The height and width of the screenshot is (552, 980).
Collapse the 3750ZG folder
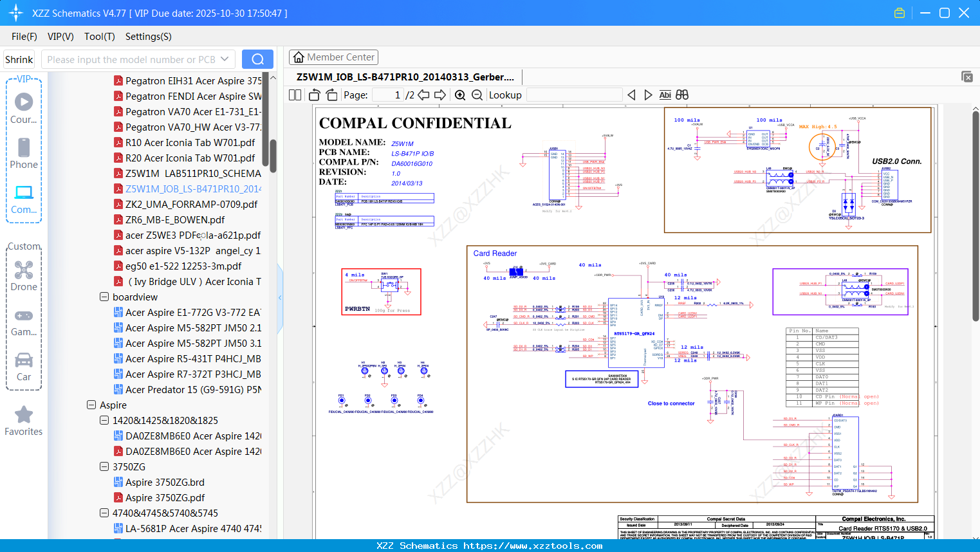click(x=104, y=467)
